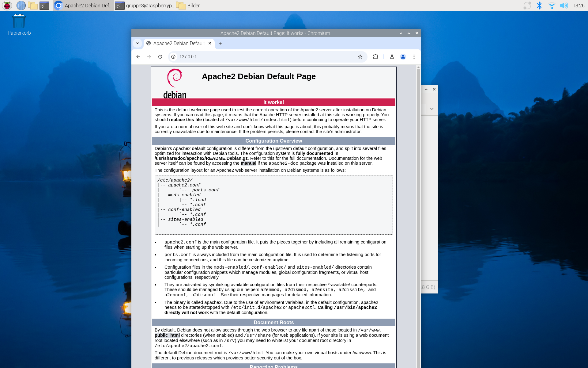Close the background window behind Chromium
The image size is (588, 368).
pos(434,89)
